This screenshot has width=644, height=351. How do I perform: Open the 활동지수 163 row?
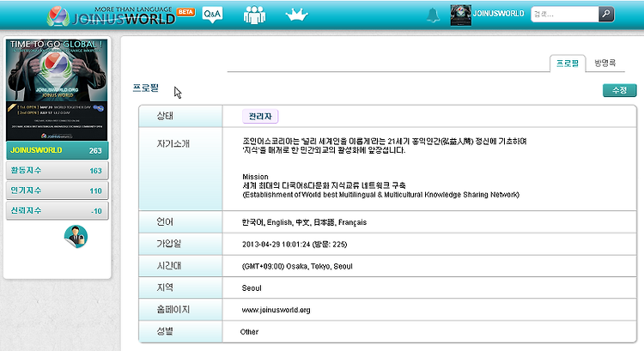57,171
